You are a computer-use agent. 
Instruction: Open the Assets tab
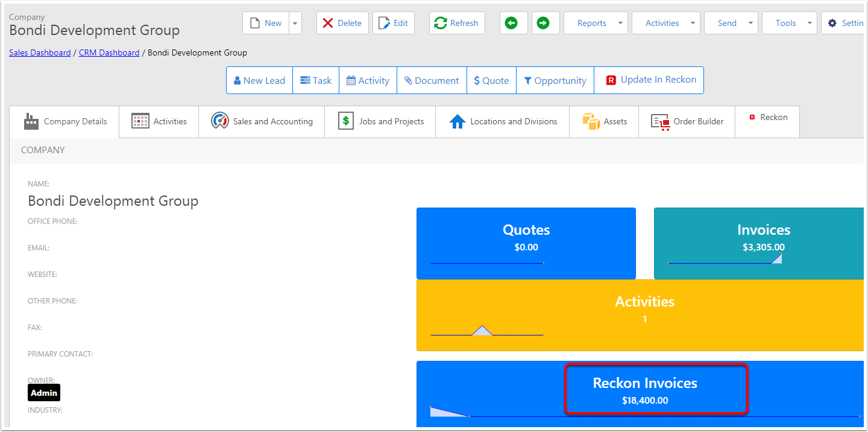click(x=604, y=121)
